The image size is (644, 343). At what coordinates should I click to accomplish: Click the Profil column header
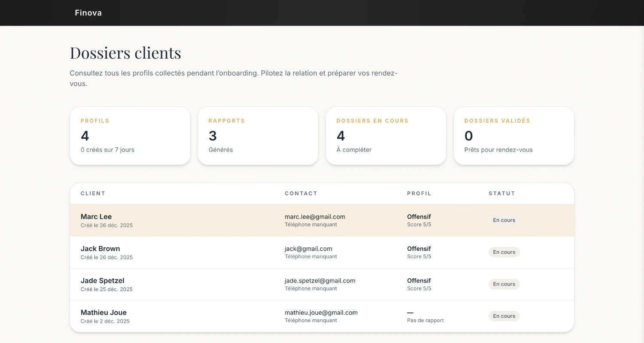tap(419, 193)
